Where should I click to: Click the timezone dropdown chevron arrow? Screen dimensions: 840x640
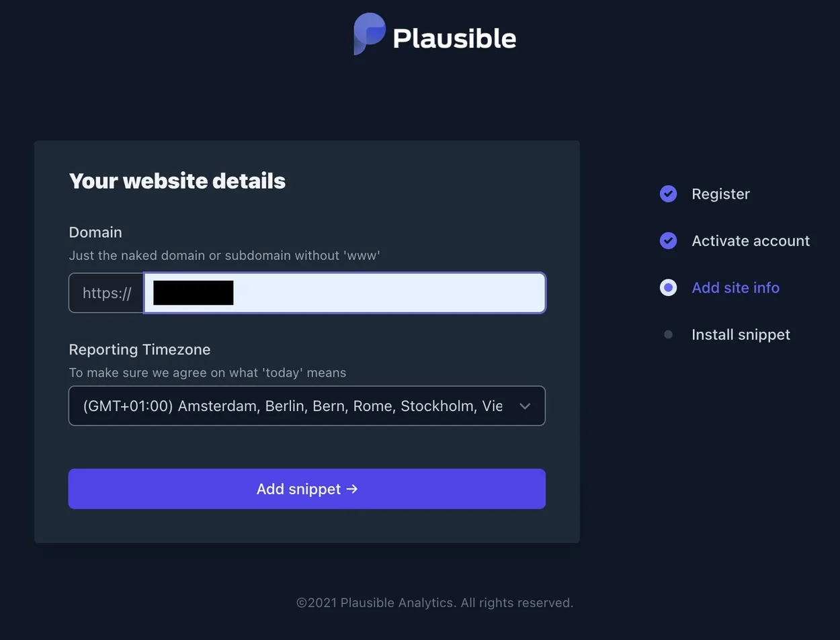(526, 406)
